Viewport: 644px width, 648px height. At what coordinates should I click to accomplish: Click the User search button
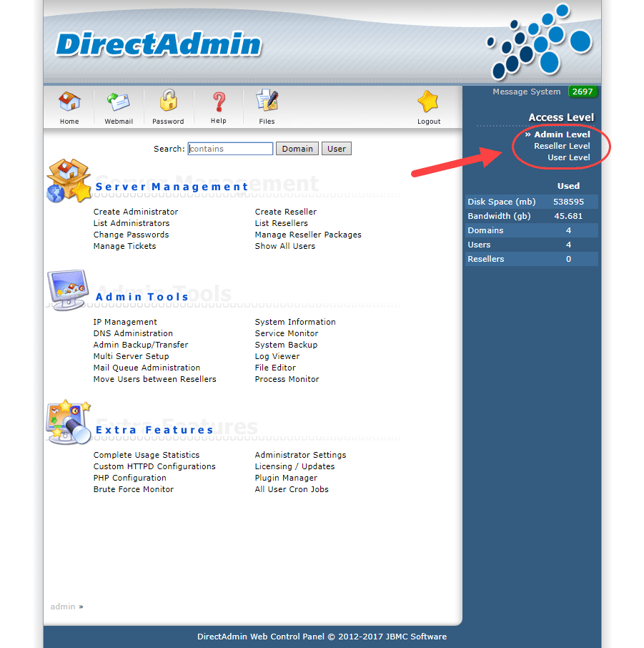tap(337, 149)
